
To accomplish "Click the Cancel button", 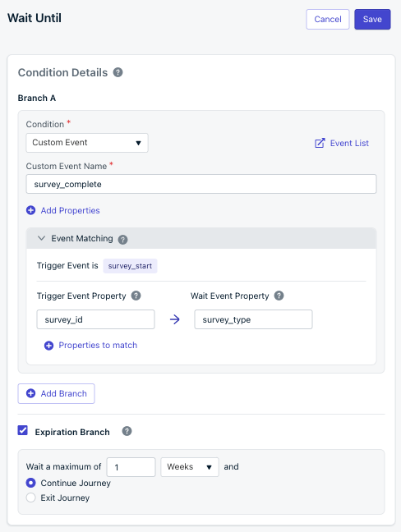I will pos(328,20).
